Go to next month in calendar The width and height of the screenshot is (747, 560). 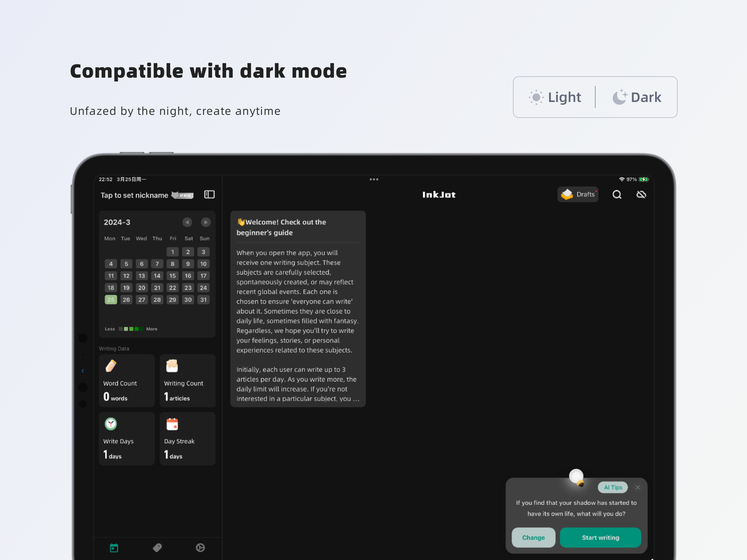206,222
